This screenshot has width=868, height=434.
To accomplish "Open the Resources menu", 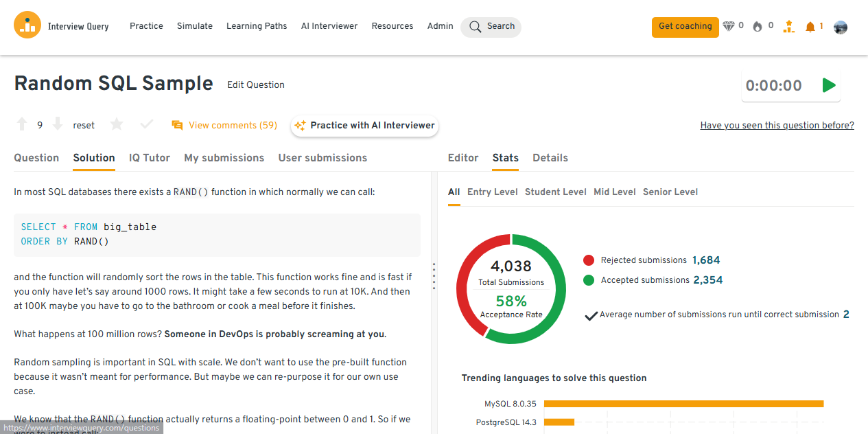I will [x=392, y=26].
